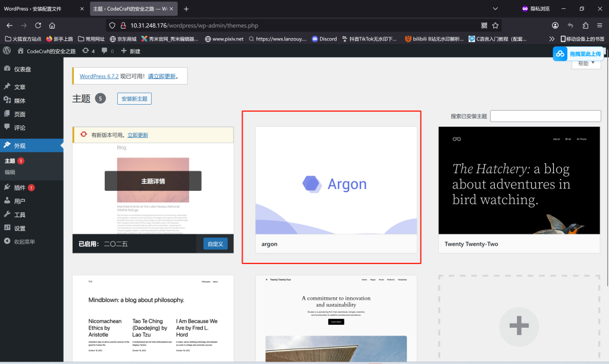Image resolution: width=609 pixels, height=364 pixels.
Task: Select the 编辑 submenu item under 外观
Action: point(10,172)
